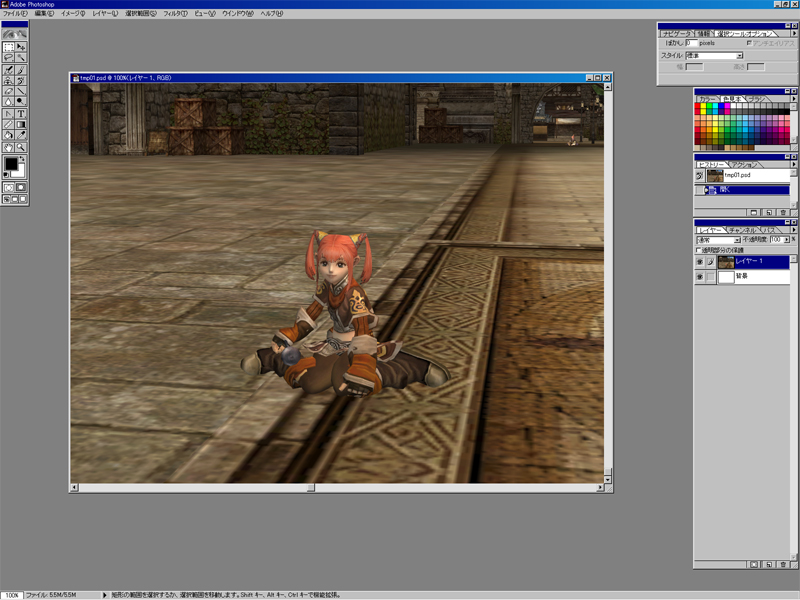The height and width of the screenshot is (600, 800).
Task: Click the foreground black color swatch
Action: pyautogui.click(x=11, y=163)
